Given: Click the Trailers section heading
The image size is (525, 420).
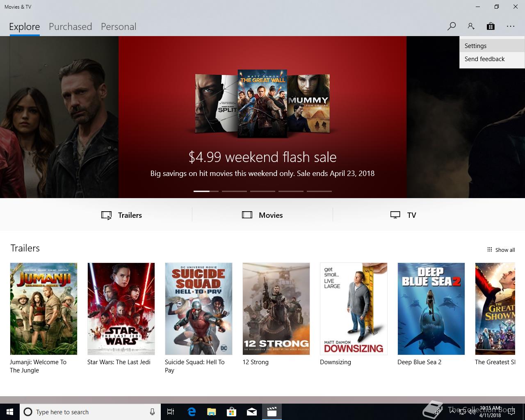Looking at the screenshot, I should tap(25, 248).
